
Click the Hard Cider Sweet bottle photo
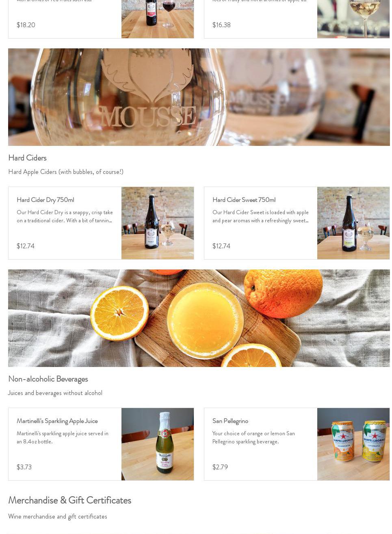(353, 223)
